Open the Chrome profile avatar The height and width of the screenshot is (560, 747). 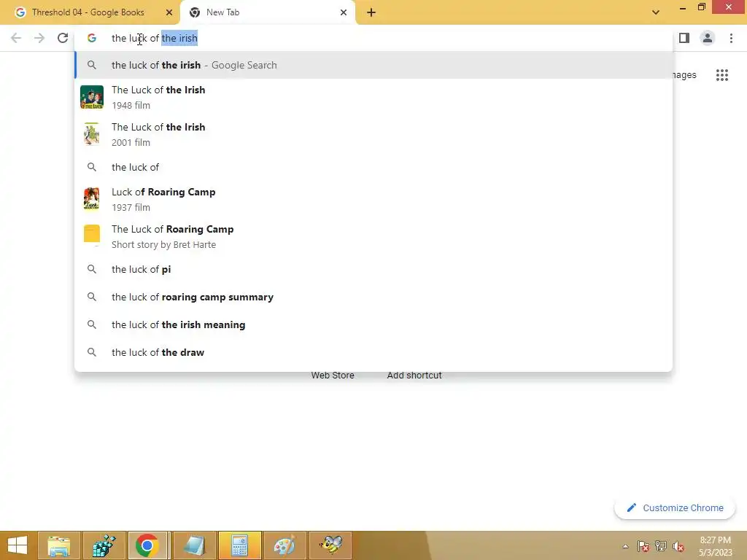tap(708, 38)
